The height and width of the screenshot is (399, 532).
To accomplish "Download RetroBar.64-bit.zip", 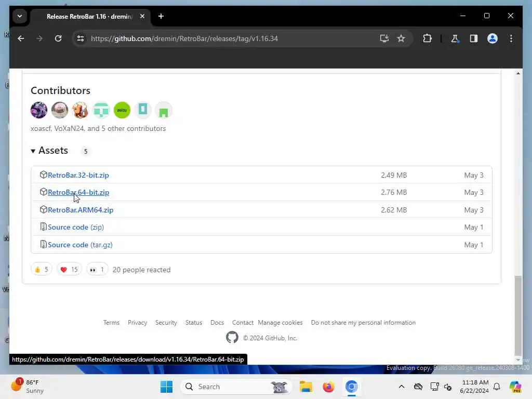I will (78, 192).
